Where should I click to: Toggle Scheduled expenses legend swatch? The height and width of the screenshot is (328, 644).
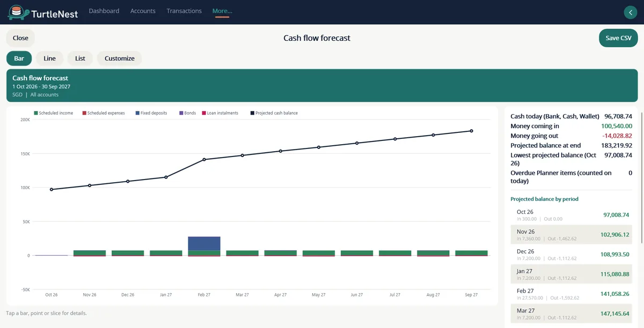click(x=84, y=113)
